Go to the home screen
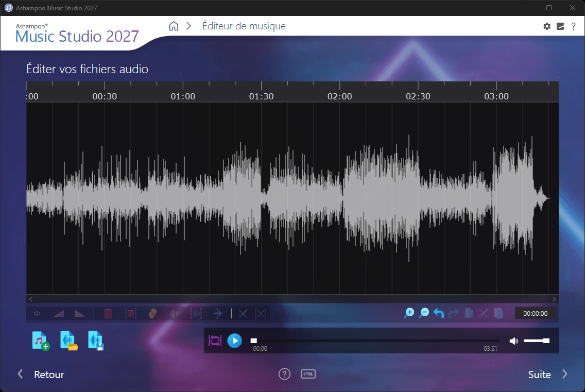585x392 pixels. [x=174, y=26]
